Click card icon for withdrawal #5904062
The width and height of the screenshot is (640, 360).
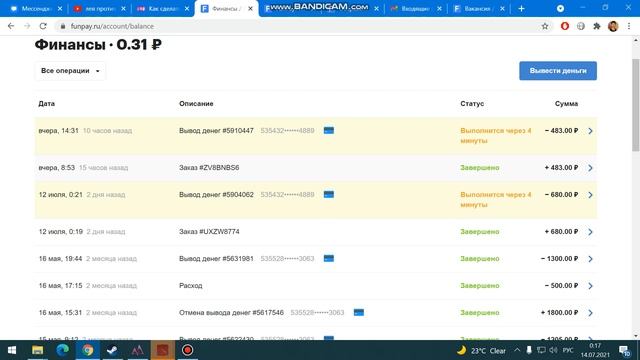point(329,195)
